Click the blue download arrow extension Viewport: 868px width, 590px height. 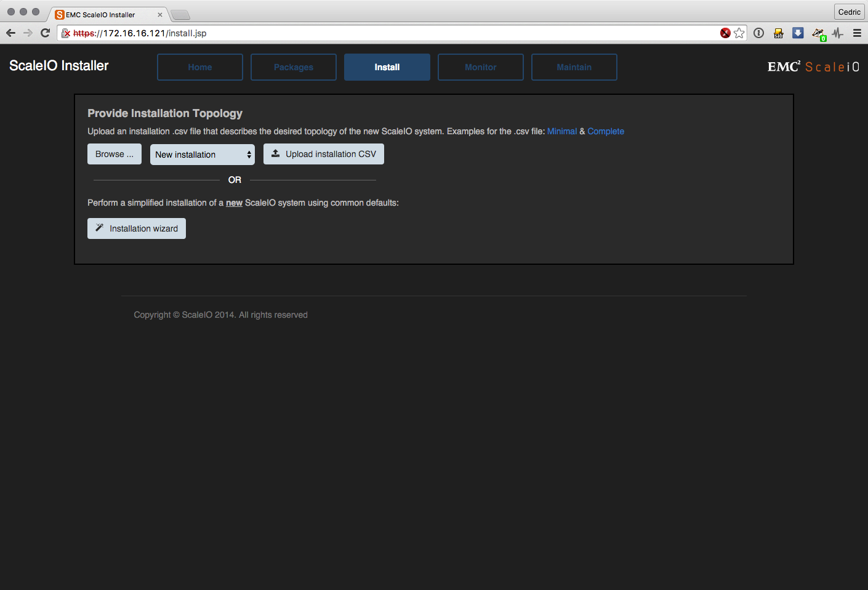point(798,33)
